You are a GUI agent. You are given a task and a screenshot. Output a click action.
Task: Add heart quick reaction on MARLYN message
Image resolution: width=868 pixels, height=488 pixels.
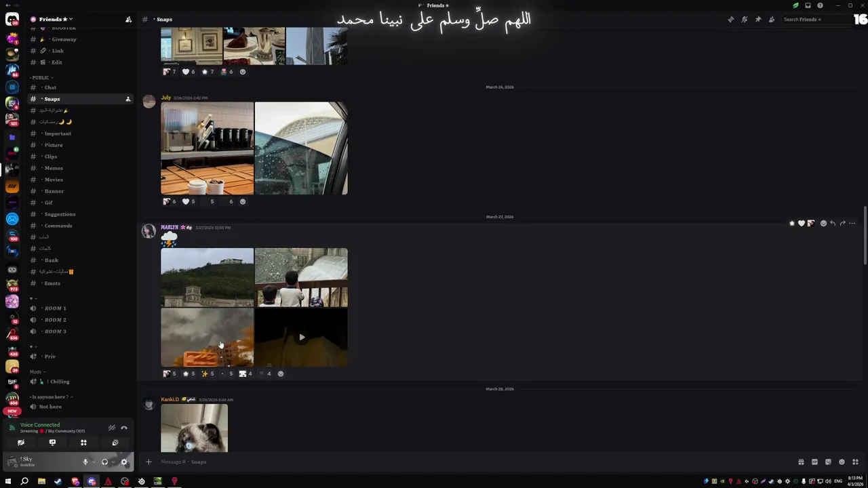(801, 223)
